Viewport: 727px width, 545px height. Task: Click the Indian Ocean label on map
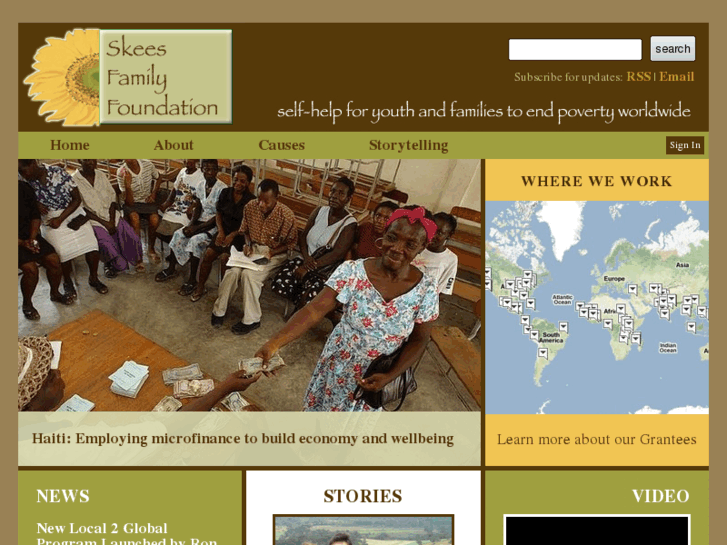(x=668, y=348)
